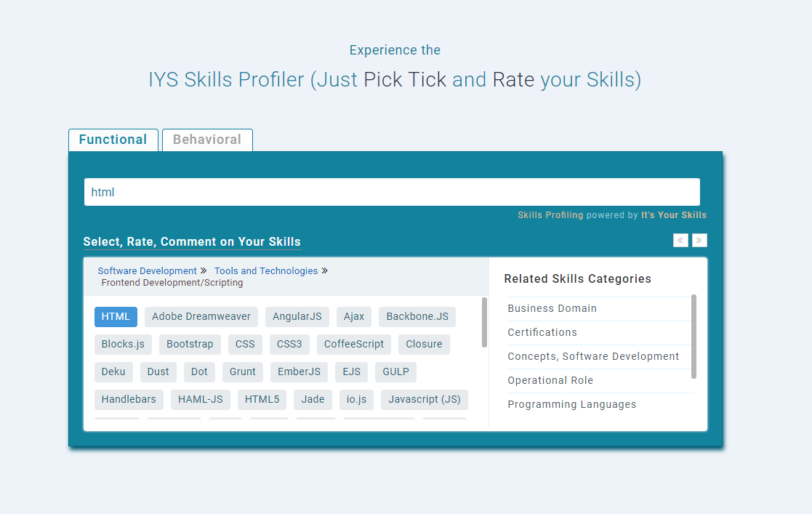This screenshot has width=812, height=514.
Task: Select the AngularJS skill tag
Action: click(x=297, y=316)
